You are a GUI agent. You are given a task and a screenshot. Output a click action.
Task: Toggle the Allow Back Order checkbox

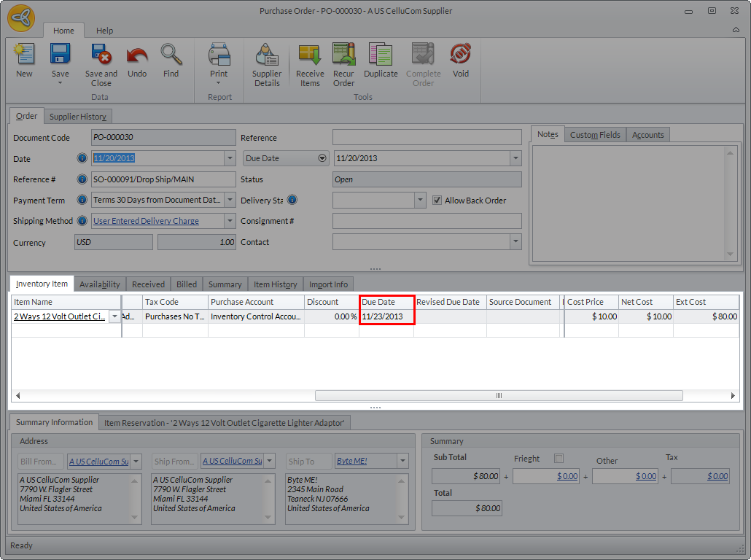click(437, 201)
